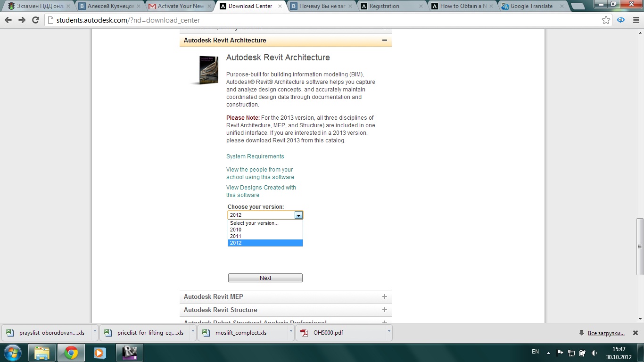
Task: Open the System Requirements link
Action: pos(255,156)
